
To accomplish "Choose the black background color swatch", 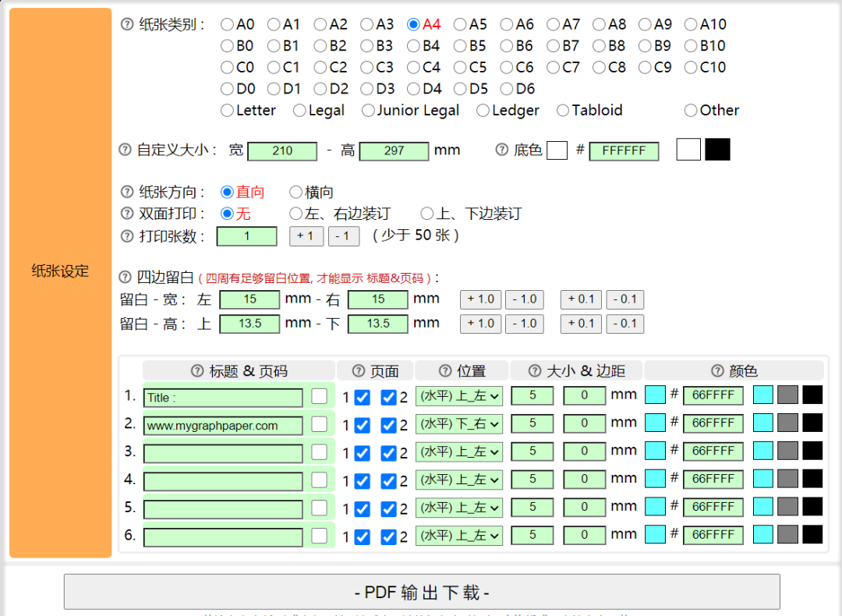I will pyautogui.click(x=717, y=150).
